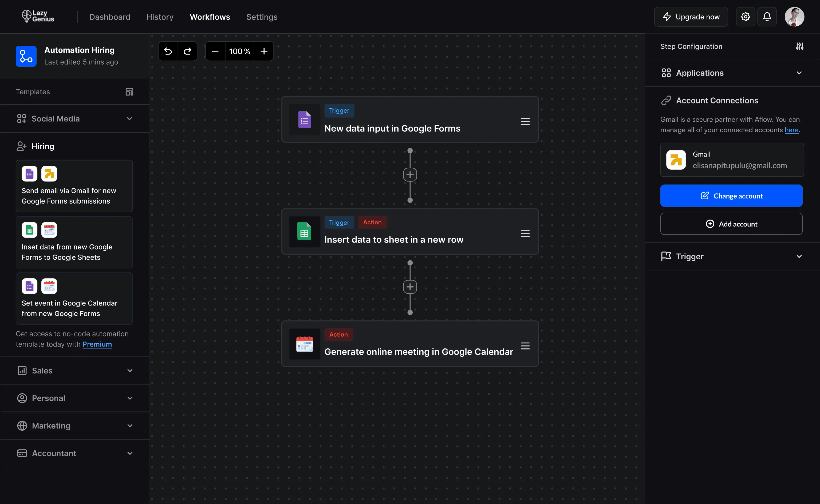
Task: Zoom in with the plus button
Action: [x=264, y=51]
